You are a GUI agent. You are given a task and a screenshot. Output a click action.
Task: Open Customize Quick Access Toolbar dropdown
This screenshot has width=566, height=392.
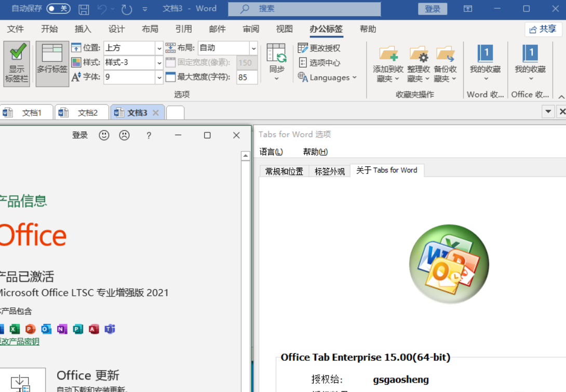point(145,9)
